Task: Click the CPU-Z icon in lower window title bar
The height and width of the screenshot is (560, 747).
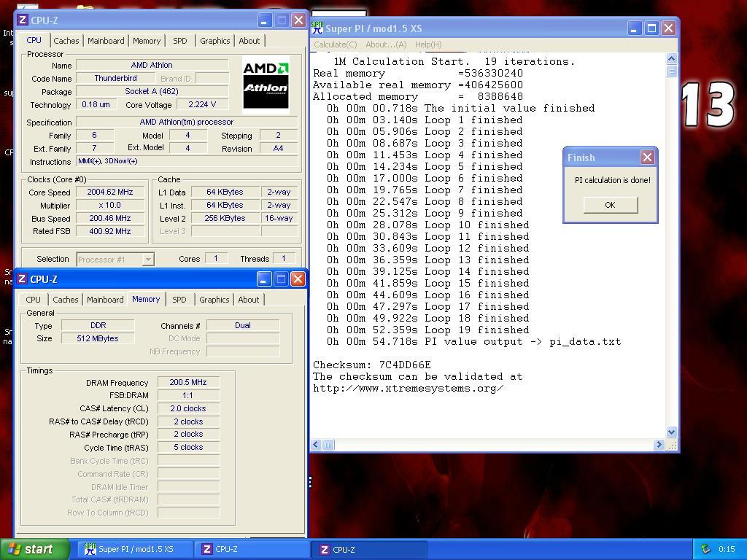Action: 22,279
